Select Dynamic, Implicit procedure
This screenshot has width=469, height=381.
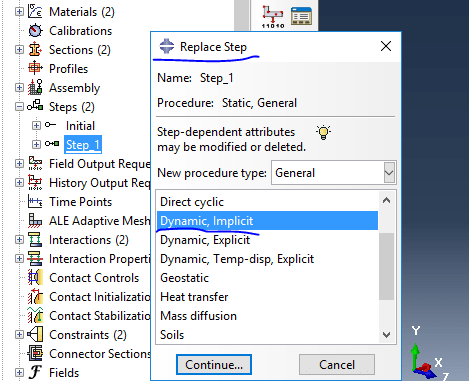[267, 221]
